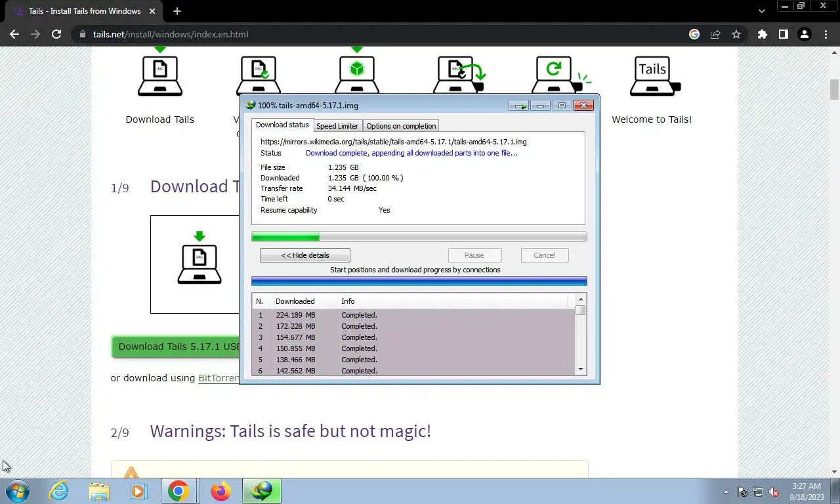Click the IDM tray-minimize arrow icon in title bar

[x=519, y=106]
